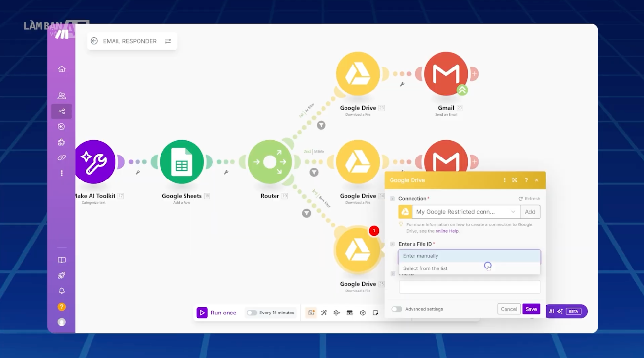Screen dimensions: 644x358
Task: Enable the Advanced settings toggle
Action: point(397,309)
